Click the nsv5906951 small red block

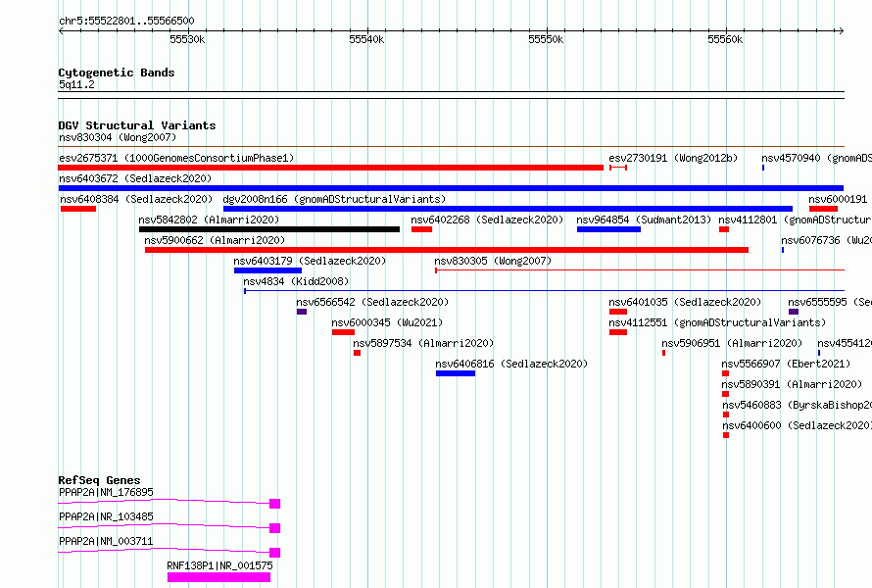point(663,353)
